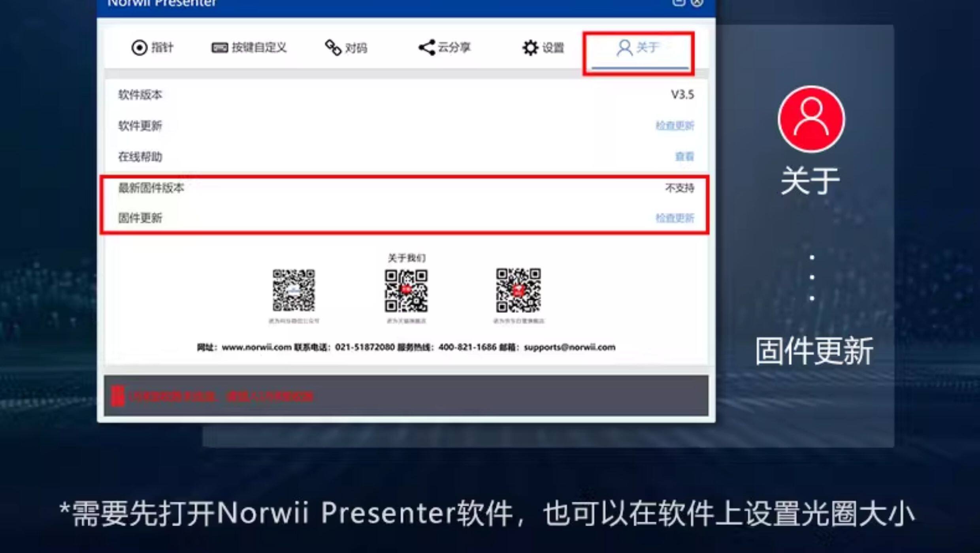Click 检查更新 link beside 软件更新
Screen dimensions: 980x553
675,126
